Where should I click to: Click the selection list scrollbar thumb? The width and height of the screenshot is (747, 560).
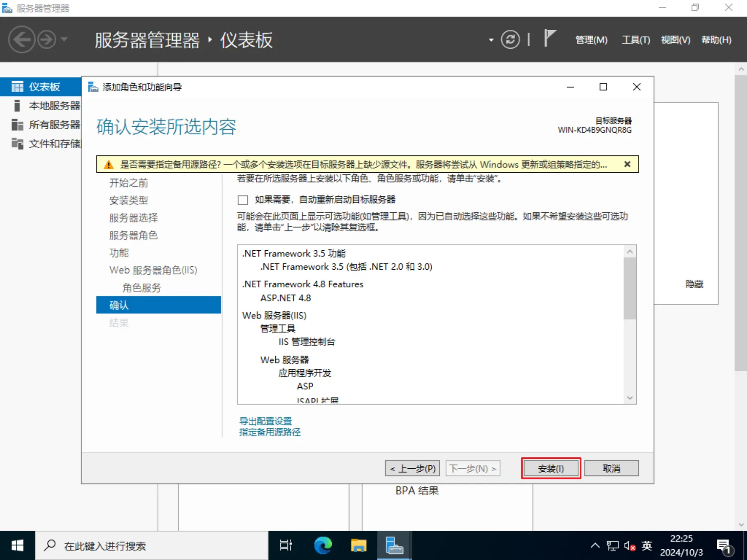[x=630, y=288]
